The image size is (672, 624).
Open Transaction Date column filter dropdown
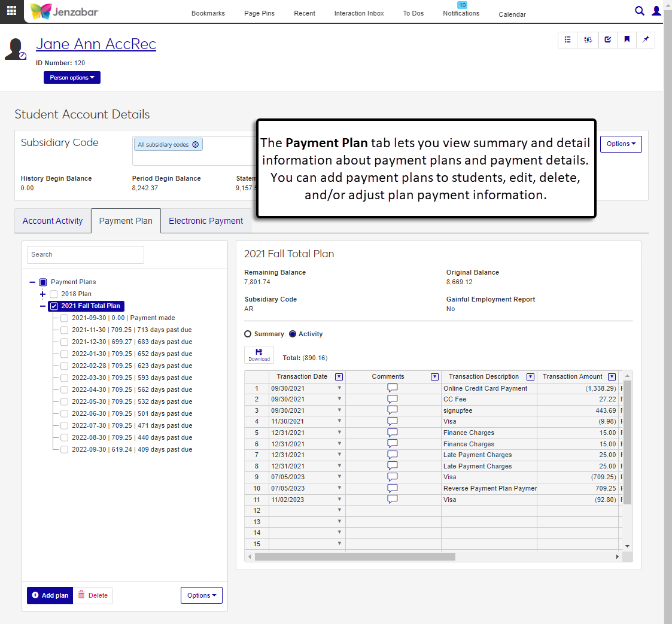pyautogui.click(x=339, y=377)
